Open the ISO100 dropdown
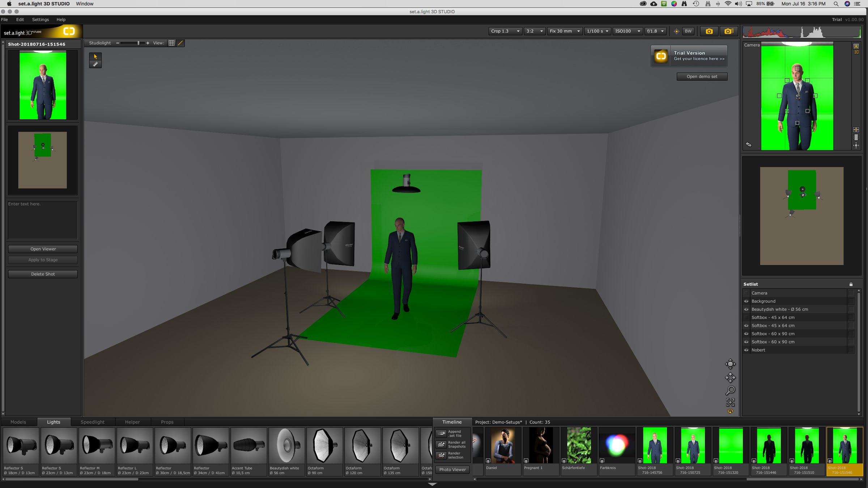Image resolution: width=868 pixels, height=488 pixels. coord(628,31)
